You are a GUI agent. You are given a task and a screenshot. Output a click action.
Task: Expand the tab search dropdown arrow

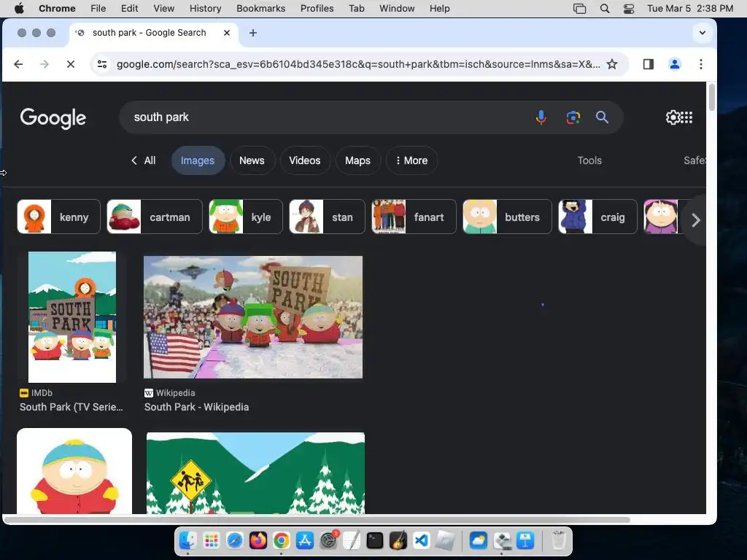(703, 33)
